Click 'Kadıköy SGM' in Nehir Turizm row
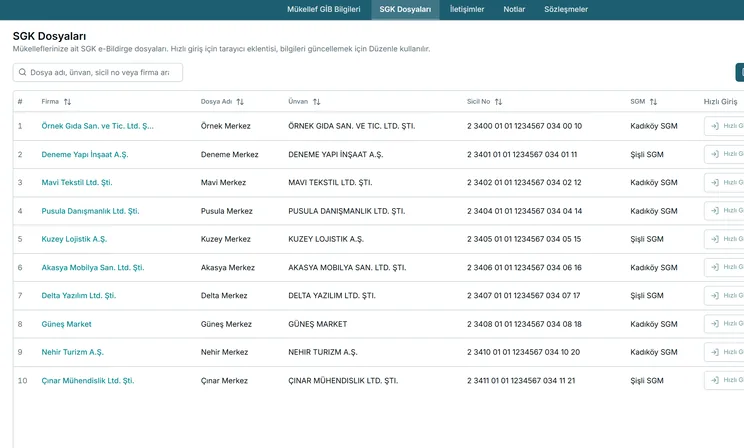Image resolution: width=744 pixels, height=448 pixels. point(654,352)
